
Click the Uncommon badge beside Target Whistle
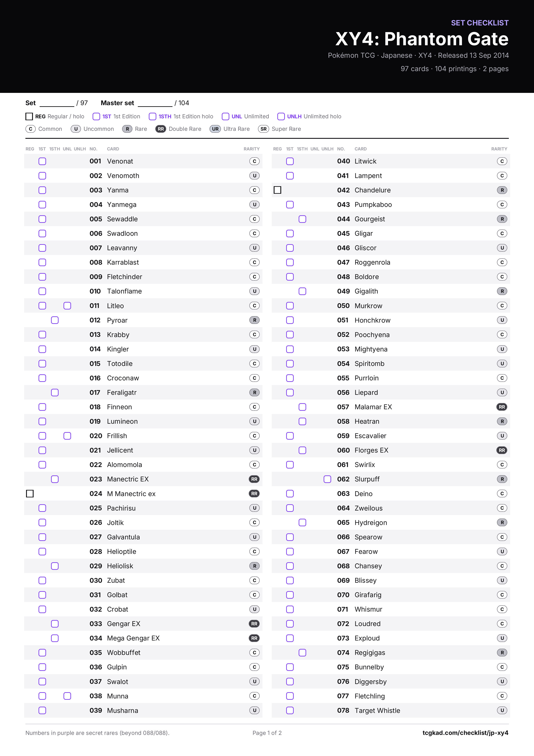click(502, 710)
